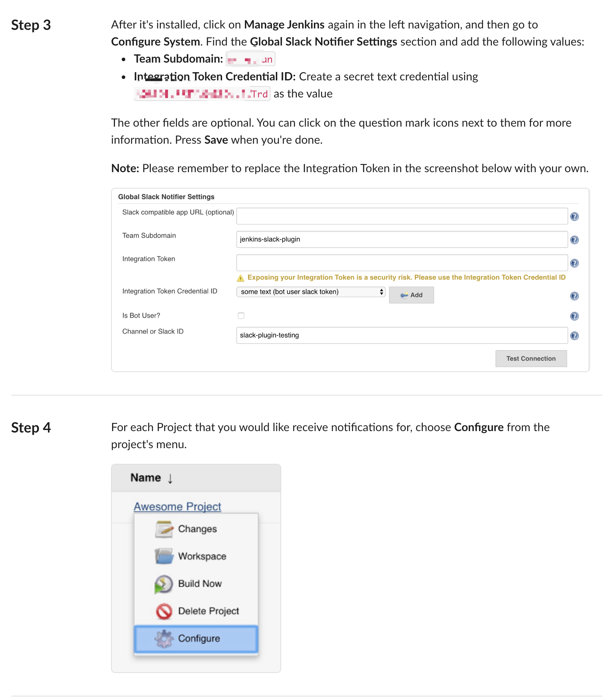Focus the Channel or Slack ID field
This screenshot has height=700, width=615.
[x=401, y=335]
